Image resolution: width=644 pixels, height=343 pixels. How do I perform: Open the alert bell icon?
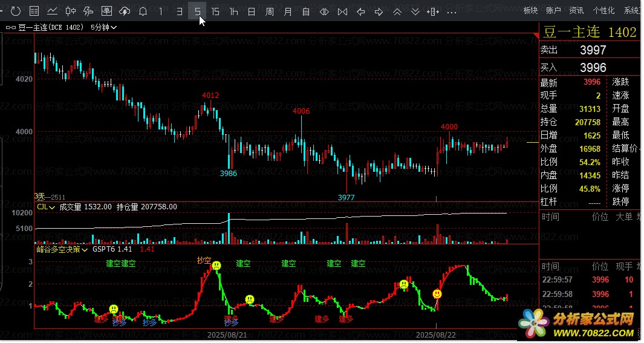(143, 11)
